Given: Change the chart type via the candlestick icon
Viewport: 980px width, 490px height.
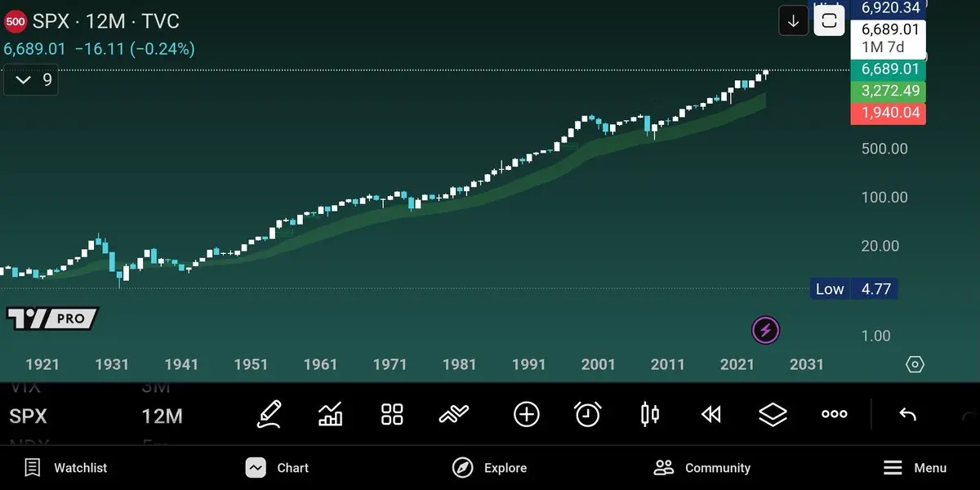Looking at the screenshot, I should pos(649,415).
